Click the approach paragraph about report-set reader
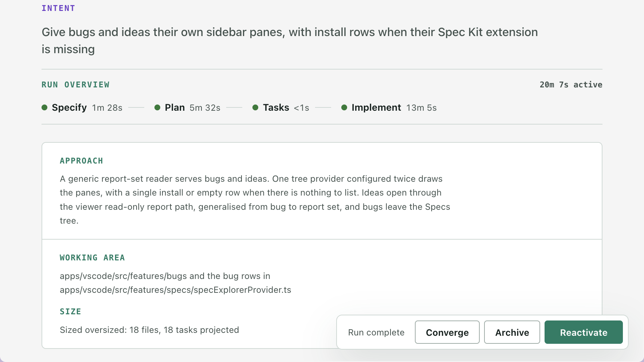 point(255,200)
